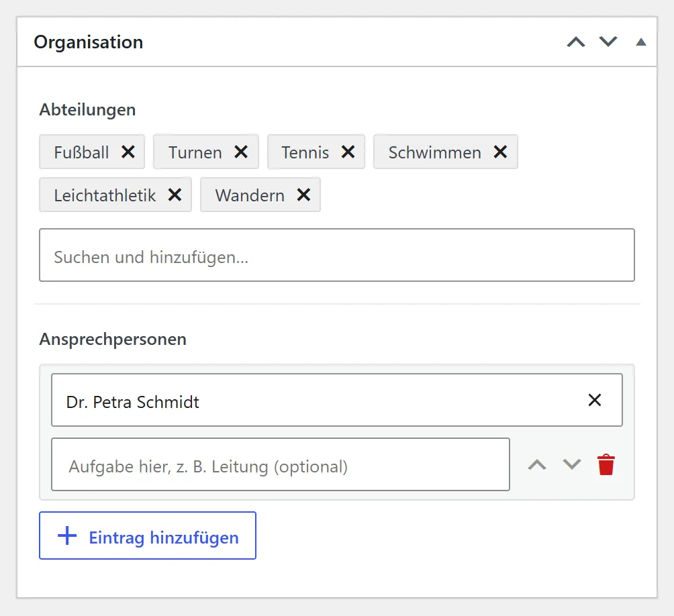Click the Tennis tag label
The height and width of the screenshot is (616, 674).
tap(305, 152)
